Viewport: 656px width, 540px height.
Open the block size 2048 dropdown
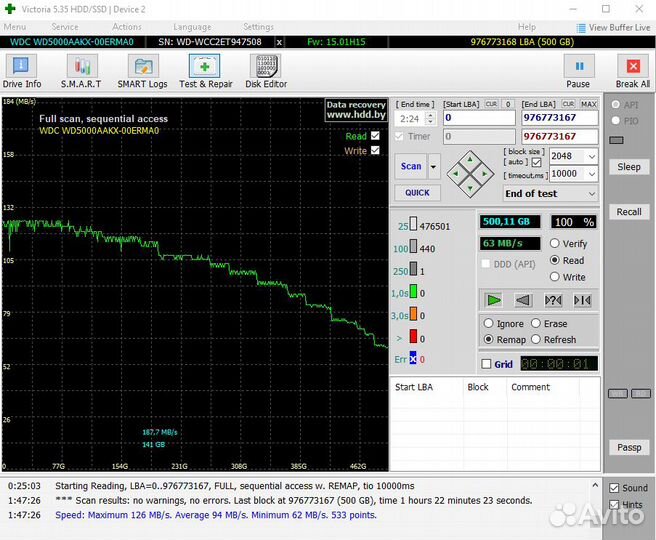(591, 157)
